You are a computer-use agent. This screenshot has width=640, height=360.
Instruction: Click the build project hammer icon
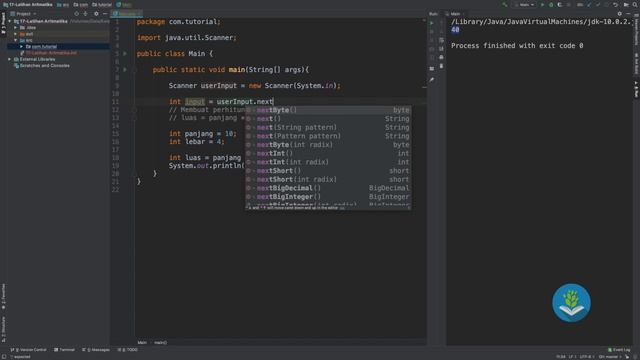[505, 4]
